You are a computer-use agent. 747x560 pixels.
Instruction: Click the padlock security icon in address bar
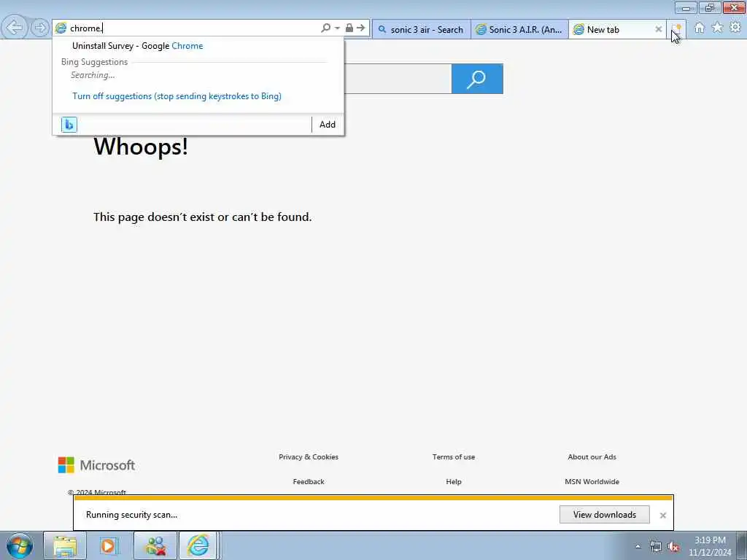[349, 28]
